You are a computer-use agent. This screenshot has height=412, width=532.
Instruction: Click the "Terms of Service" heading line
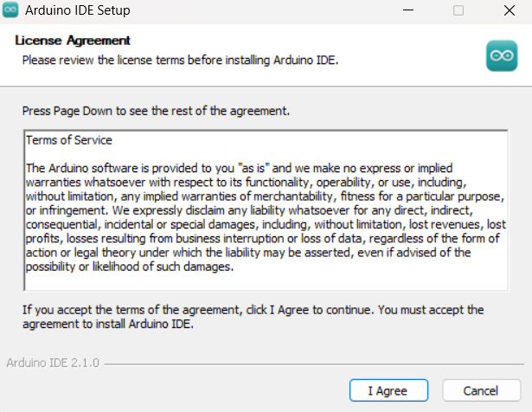(69, 139)
